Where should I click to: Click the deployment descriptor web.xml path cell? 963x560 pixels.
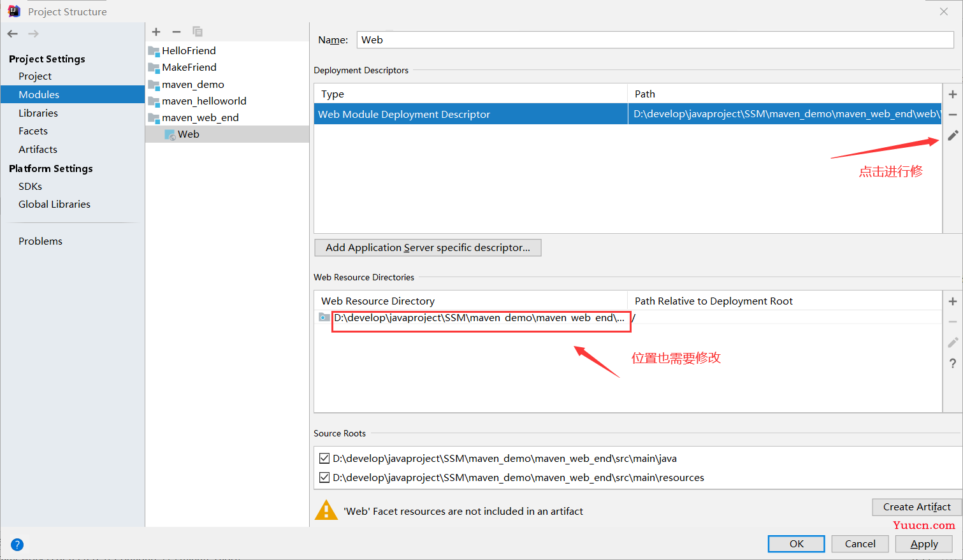(785, 114)
